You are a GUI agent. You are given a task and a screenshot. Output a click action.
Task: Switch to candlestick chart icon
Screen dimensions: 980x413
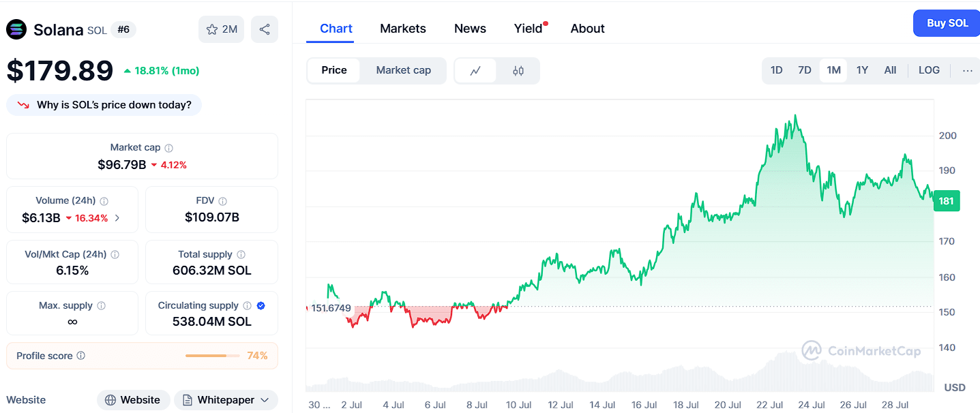(x=518, y=70)
